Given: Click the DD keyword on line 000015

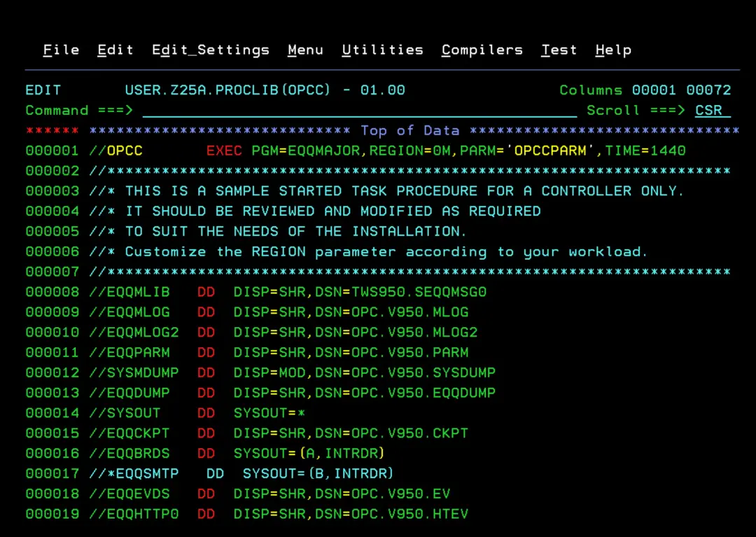Looking at the screenshot, I should click(206, 434).
